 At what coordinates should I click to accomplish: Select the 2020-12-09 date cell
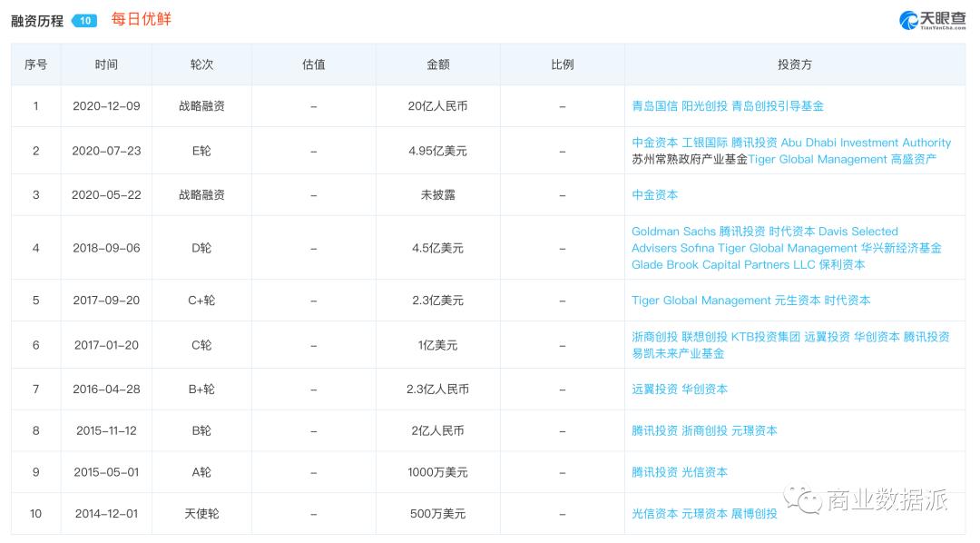(x=106, y=106)
